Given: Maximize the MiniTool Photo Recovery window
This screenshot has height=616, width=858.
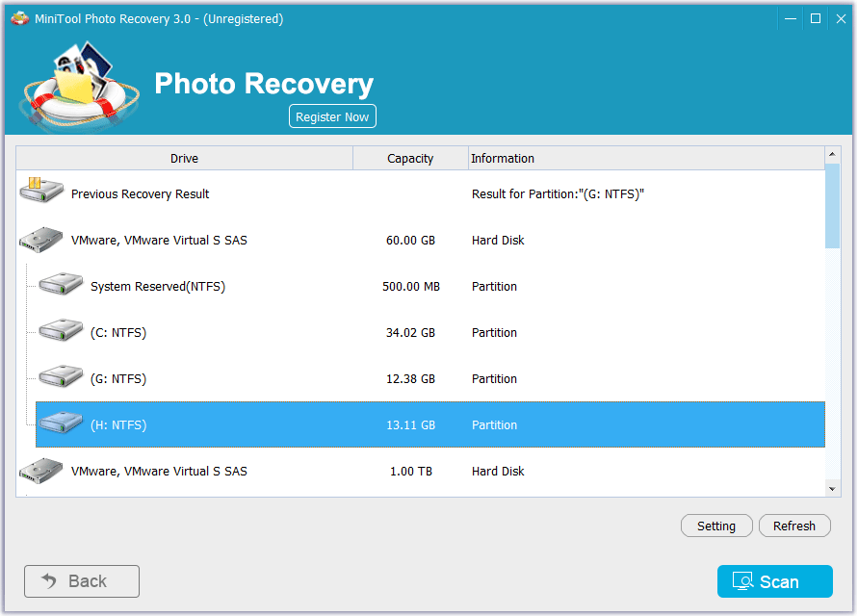Looking at the screenshot, I should coord(816,18).
